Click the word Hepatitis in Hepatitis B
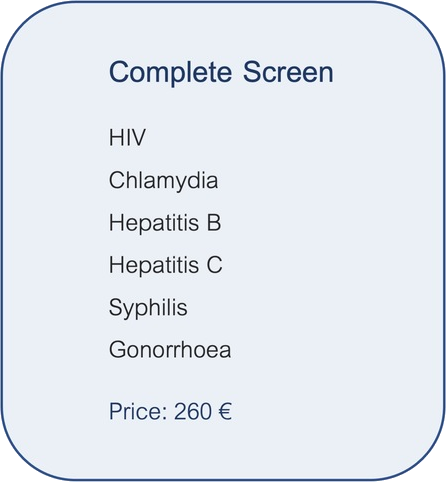The width and height of the screenshot is (446, 482). (154, 222)
